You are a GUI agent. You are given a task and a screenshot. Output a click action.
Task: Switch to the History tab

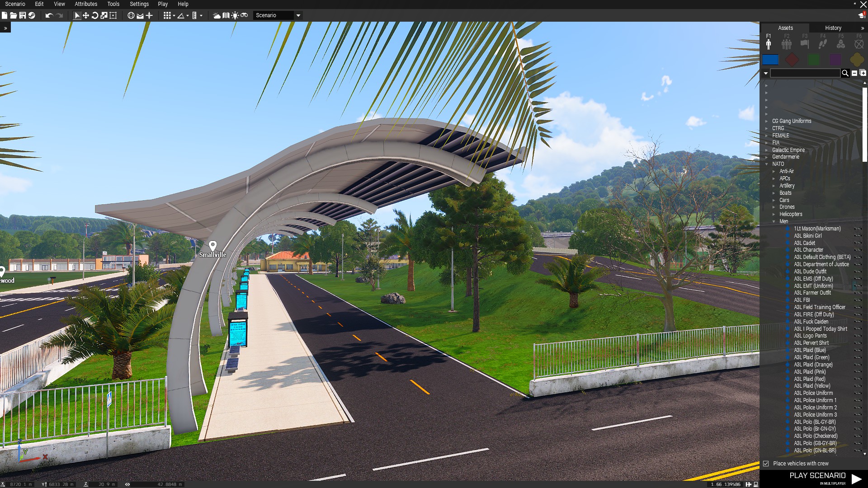[833, 28]
